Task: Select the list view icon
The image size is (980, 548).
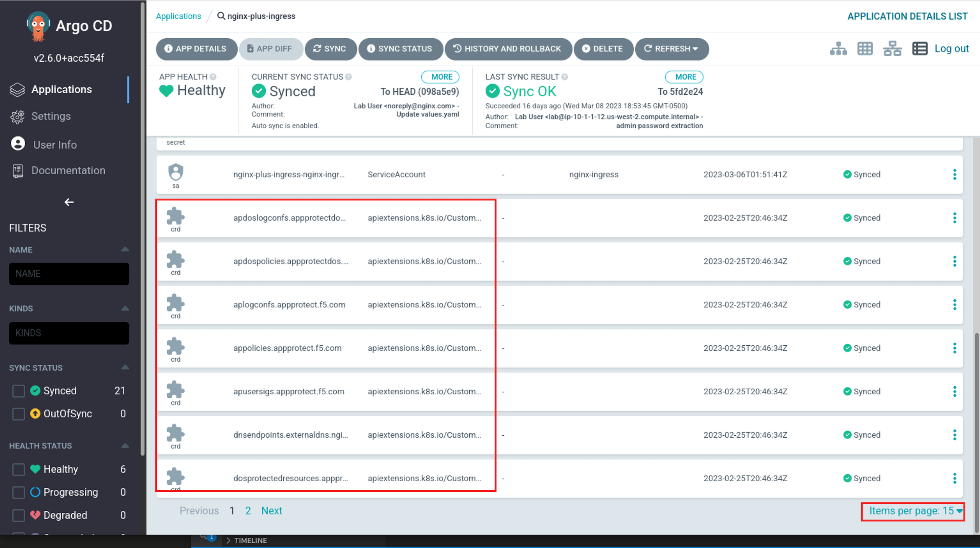Action: tap(919, 49)
